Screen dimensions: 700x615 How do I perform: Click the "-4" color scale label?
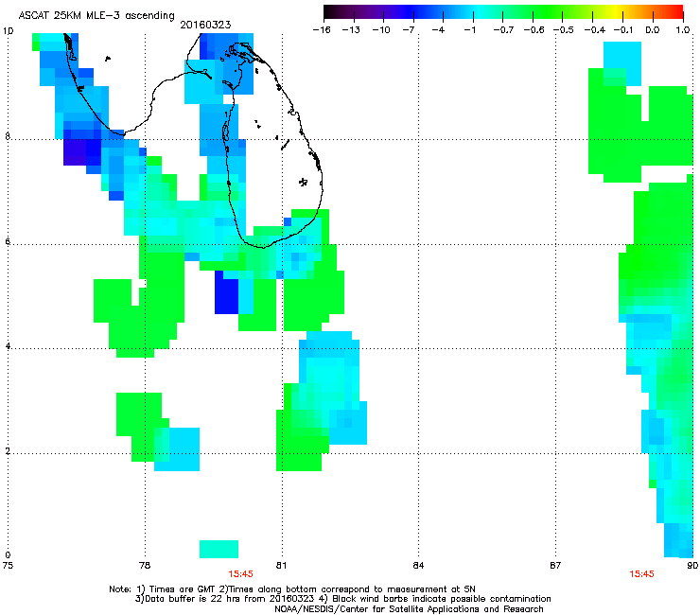tap(438, 30)
